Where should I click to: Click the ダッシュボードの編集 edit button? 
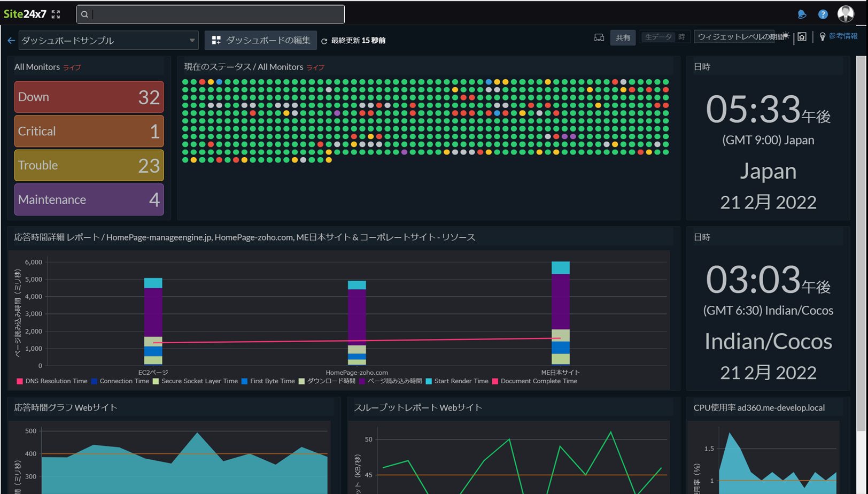pyautogui.click(x=261, y=41)
